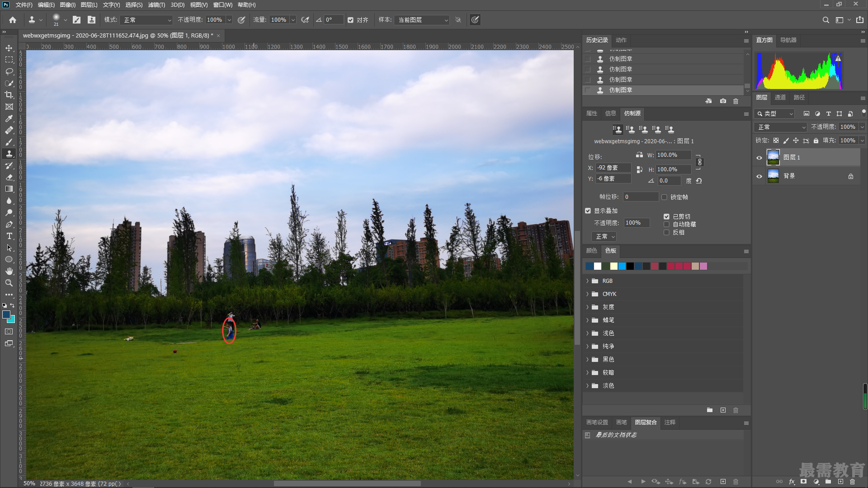Viewport: 868px width, 488px height.
Task: Pick the white swatch in Swatches panel
Action: [x=598, y=267]
